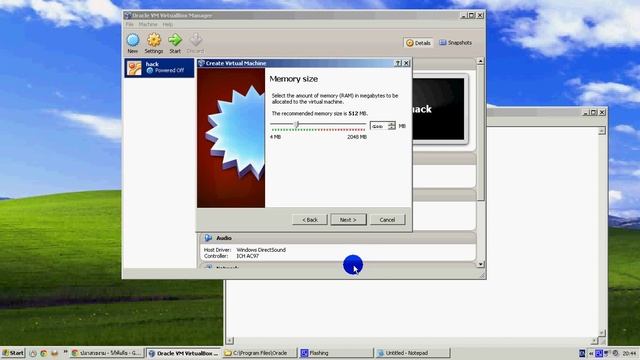The width and height of the screenshot is (640, 360).
Task: Click Notepad window's vertical scroll up arrow
Action: coord(602,131)
